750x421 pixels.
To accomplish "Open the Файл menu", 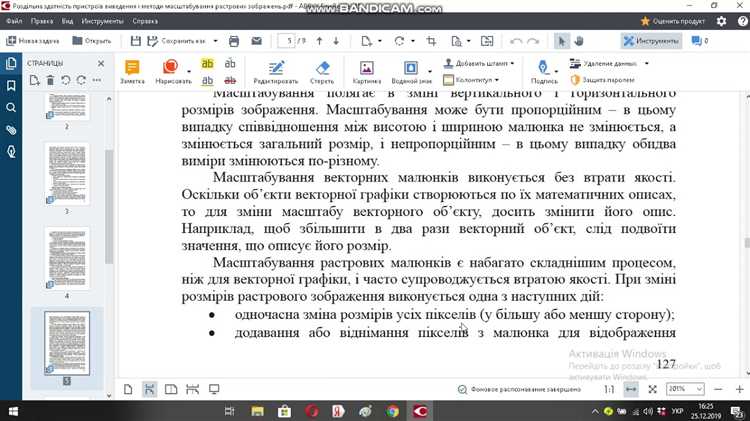I will [x=14, y=21].
